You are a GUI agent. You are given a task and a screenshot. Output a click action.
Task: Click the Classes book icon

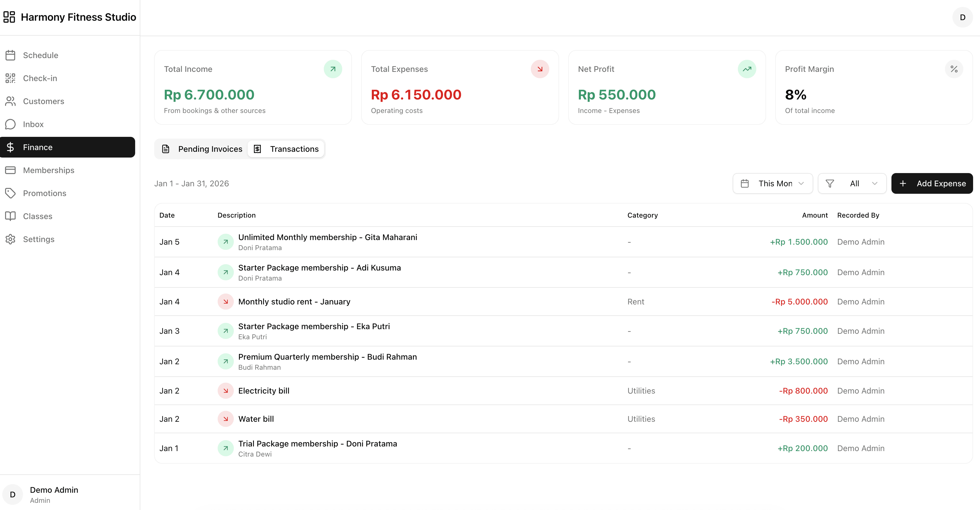(10, 216)
